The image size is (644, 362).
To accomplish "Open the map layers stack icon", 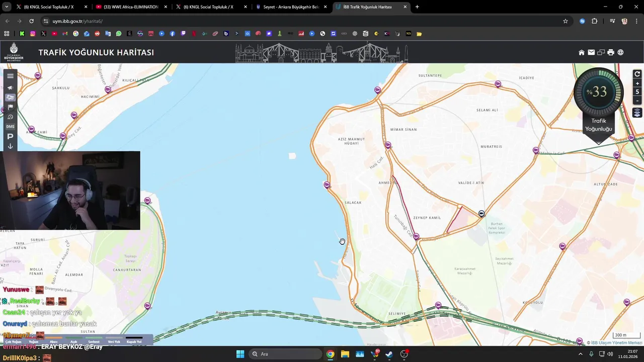I will 637,113.
